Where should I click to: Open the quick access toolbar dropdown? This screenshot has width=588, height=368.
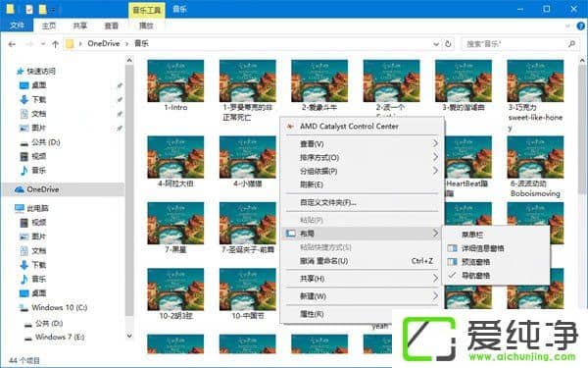click(x=54, y=9)
